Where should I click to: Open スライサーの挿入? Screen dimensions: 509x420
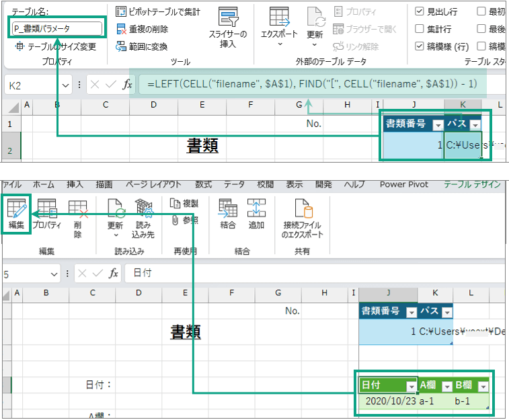(x=228, y=28)
